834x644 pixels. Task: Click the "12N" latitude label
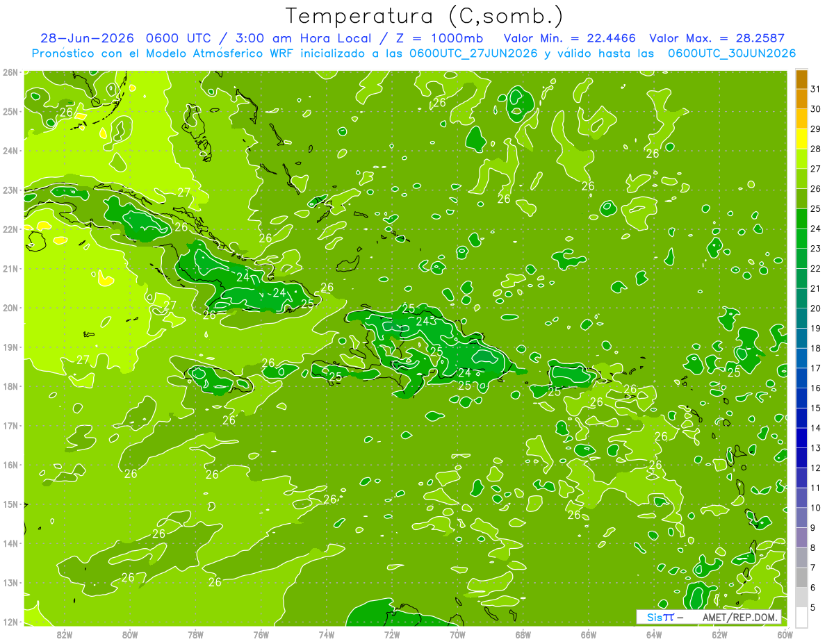pos(10,622)
